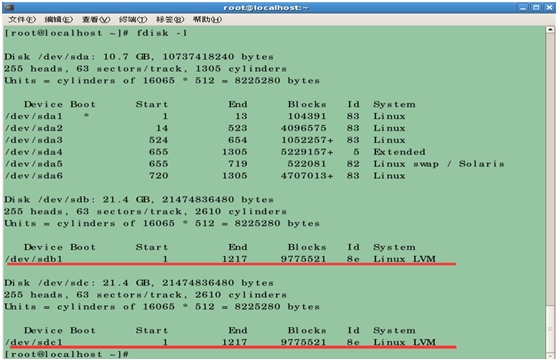Viewport: 558px width, 361px height.
Task: Click the '1305 cylinders' text for sda
Action: coord(241,69)
